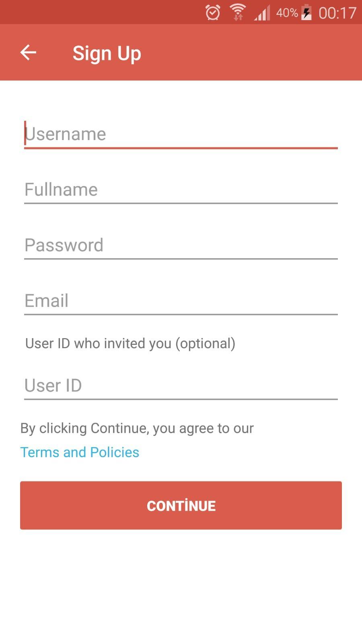Tap the alarm clock status icon
362x644 pixels.
(213, 12)
